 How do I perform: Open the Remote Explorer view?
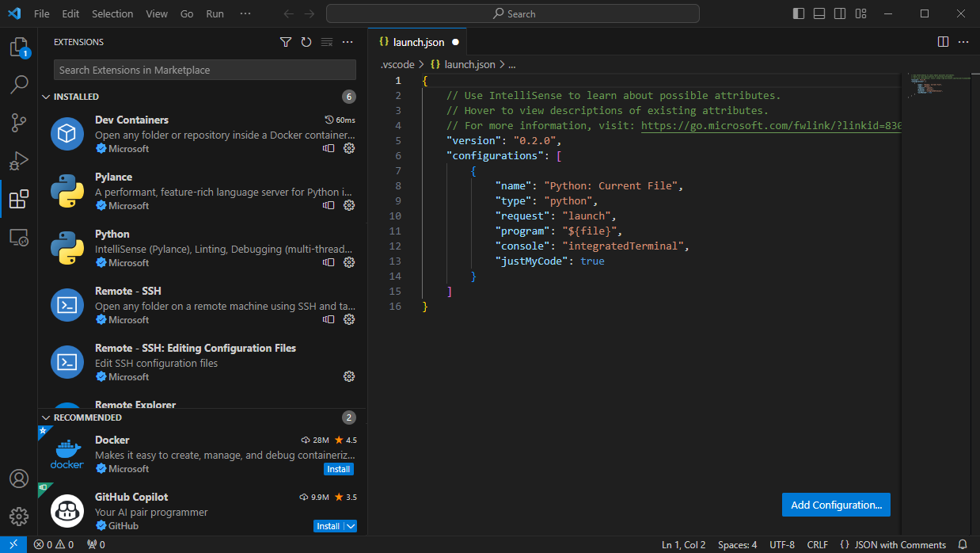click(19, 237)
